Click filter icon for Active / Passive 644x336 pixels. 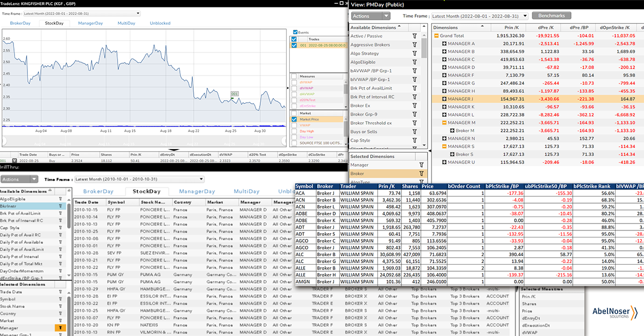(x=414, y=36)
